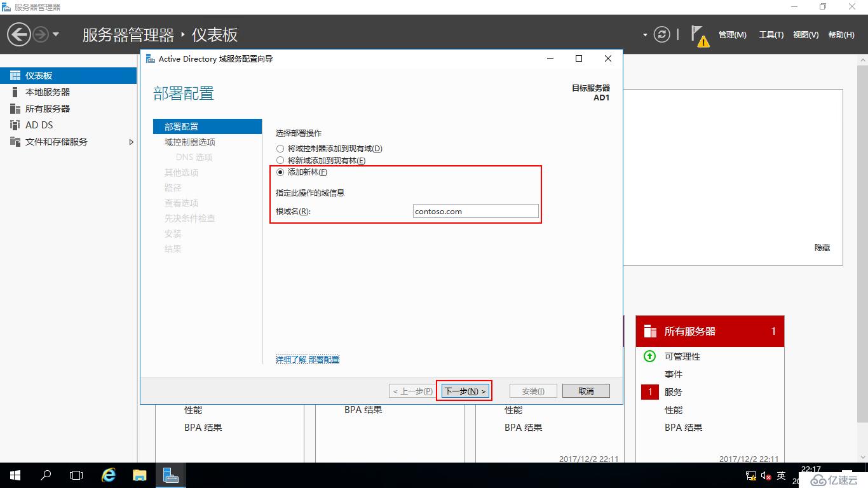This screenshot has width=868, height=488.
Task: Click the red service alert count badge
Action: pos(650,392)
